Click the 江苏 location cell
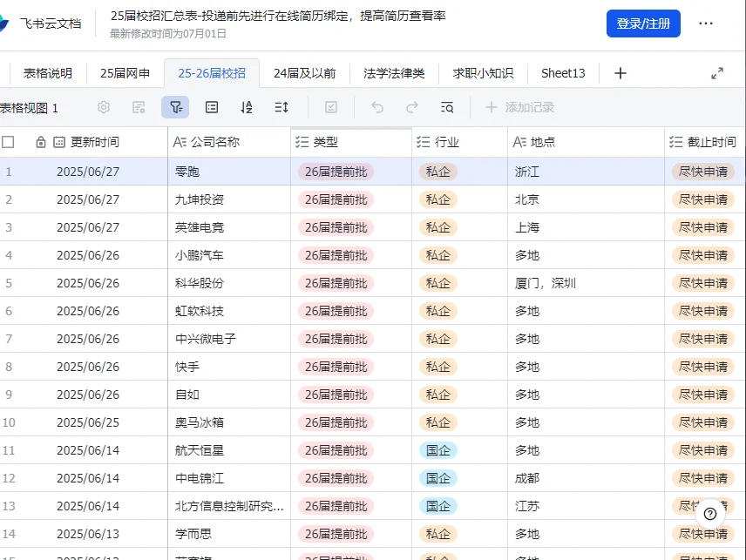The image size is (746, 560). click(587, 506)
